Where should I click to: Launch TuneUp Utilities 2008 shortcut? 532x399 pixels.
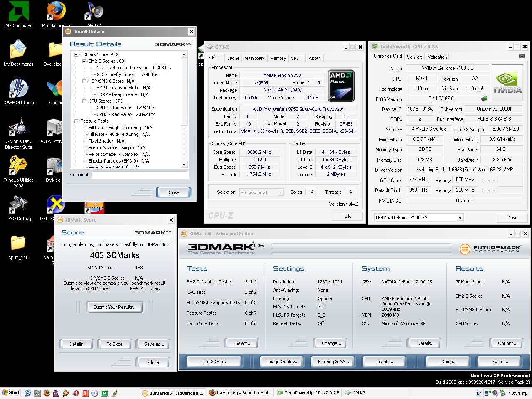[x=18, y=172]
